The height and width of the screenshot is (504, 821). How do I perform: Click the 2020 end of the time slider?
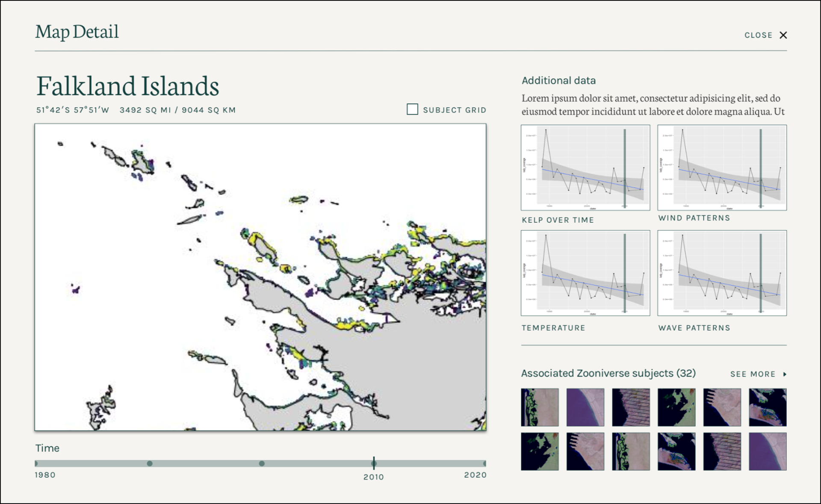pos(484,463)
